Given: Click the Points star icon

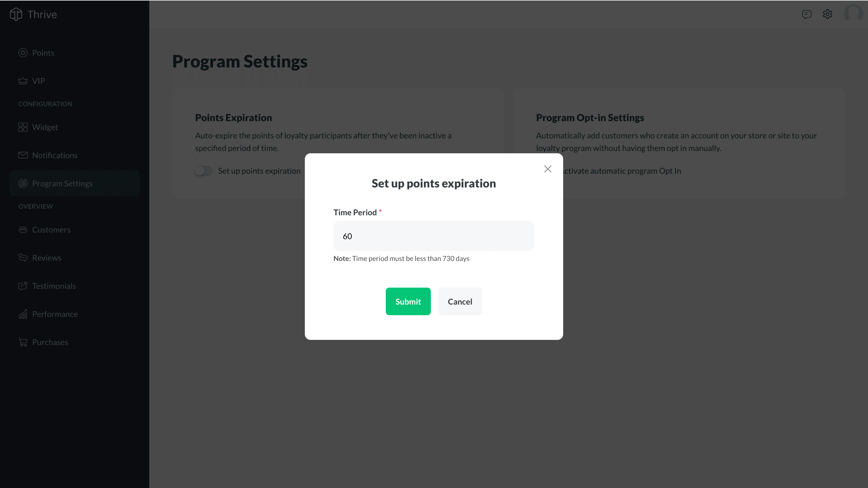Looking at the screenshot, I should (23, 53).
